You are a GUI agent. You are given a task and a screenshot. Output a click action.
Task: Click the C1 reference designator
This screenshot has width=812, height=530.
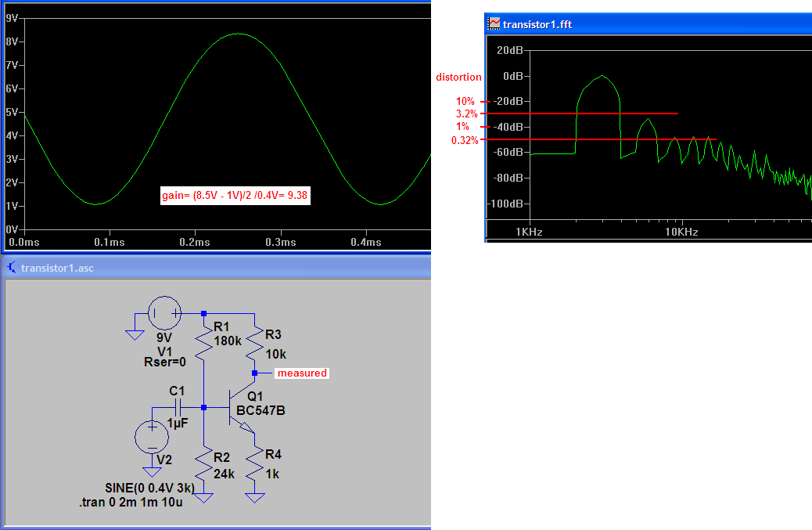[x=177, y=391]
